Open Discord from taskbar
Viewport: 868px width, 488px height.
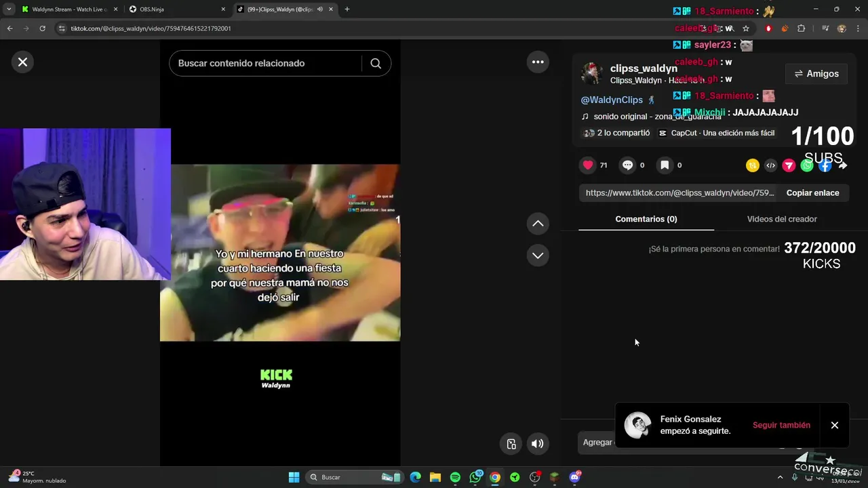tap(574, 477)
